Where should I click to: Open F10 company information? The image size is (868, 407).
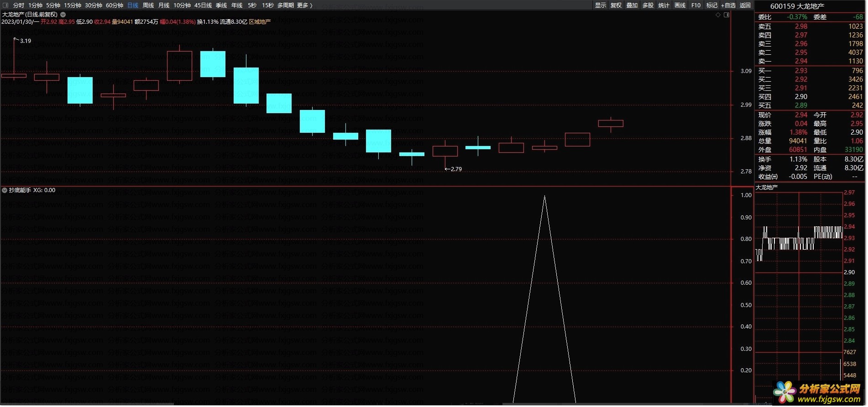[x=696, y=5]
